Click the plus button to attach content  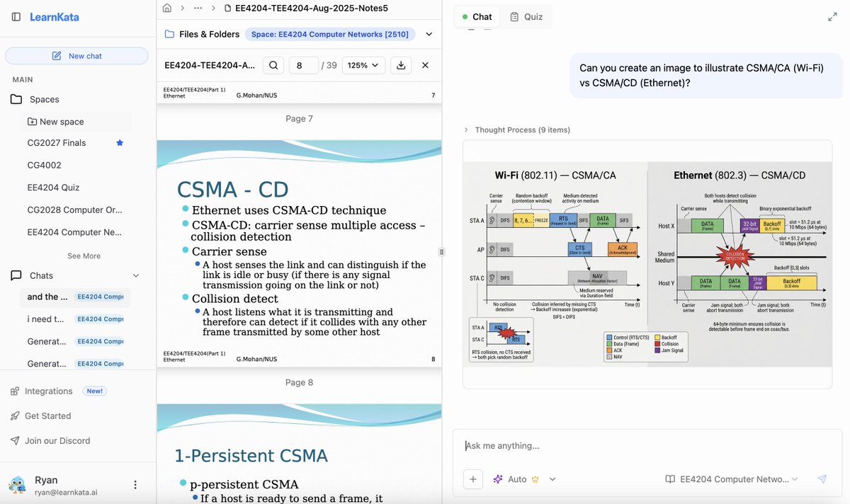472,479
